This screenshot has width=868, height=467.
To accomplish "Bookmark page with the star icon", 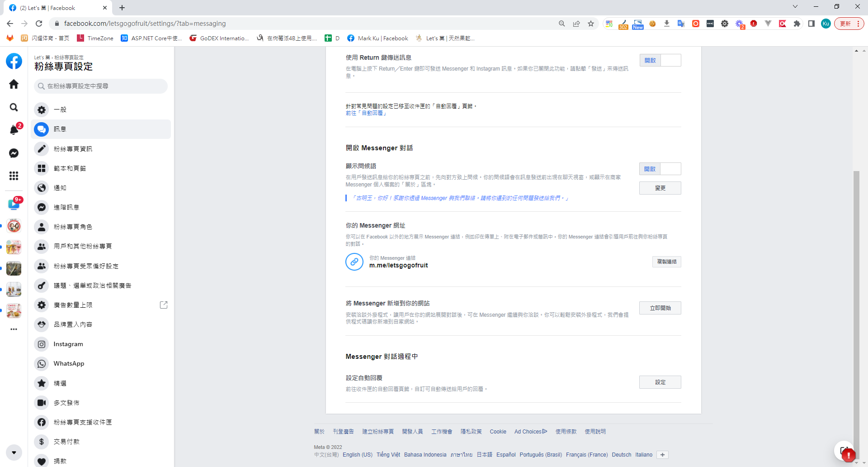I will [x=591, y=24].
